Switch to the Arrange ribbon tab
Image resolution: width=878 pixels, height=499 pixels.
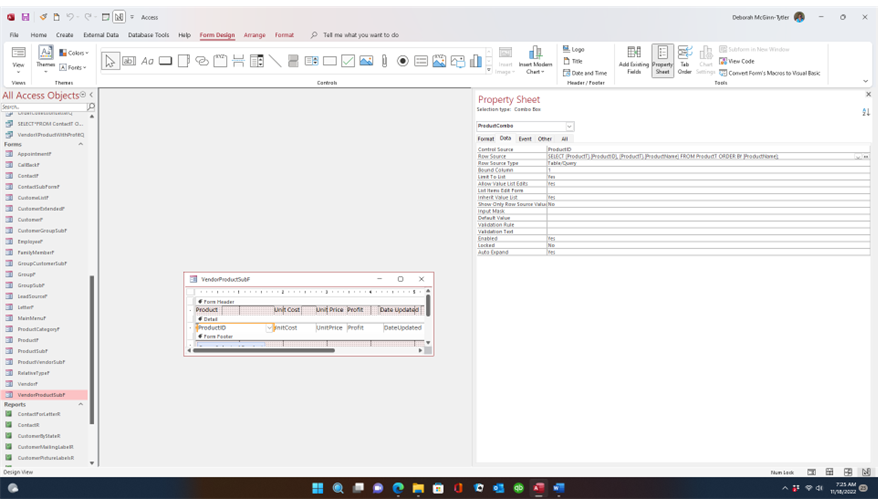(254, 35)
